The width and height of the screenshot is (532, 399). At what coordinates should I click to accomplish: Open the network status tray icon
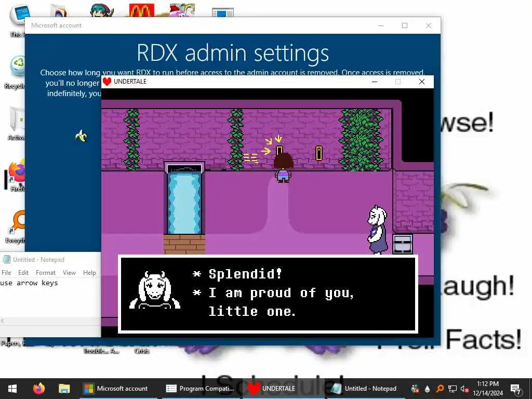453,389
